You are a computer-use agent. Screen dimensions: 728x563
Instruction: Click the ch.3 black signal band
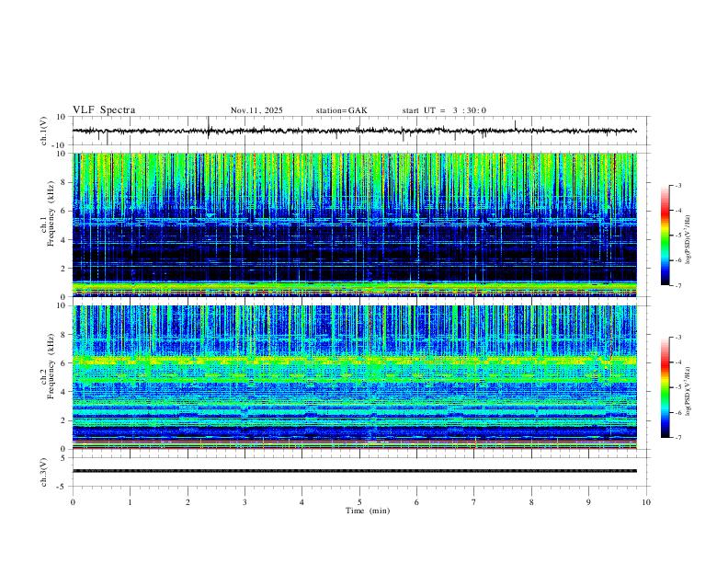pos(354,471)
